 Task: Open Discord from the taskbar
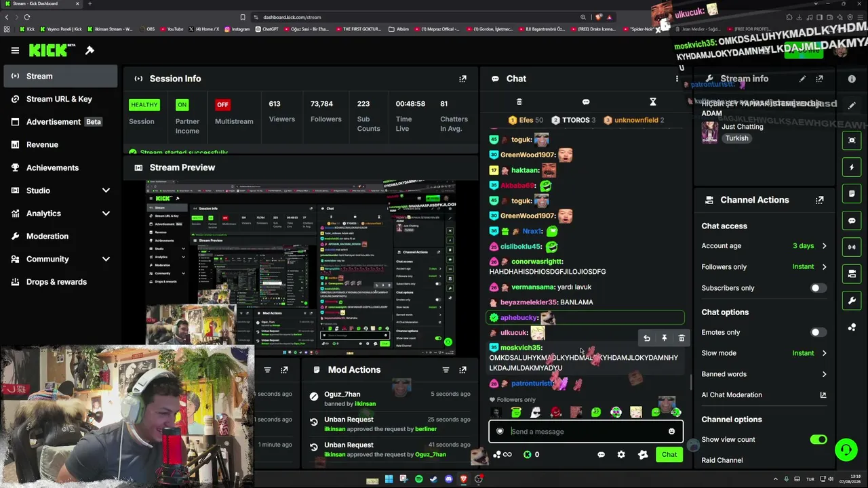(448, 479)
